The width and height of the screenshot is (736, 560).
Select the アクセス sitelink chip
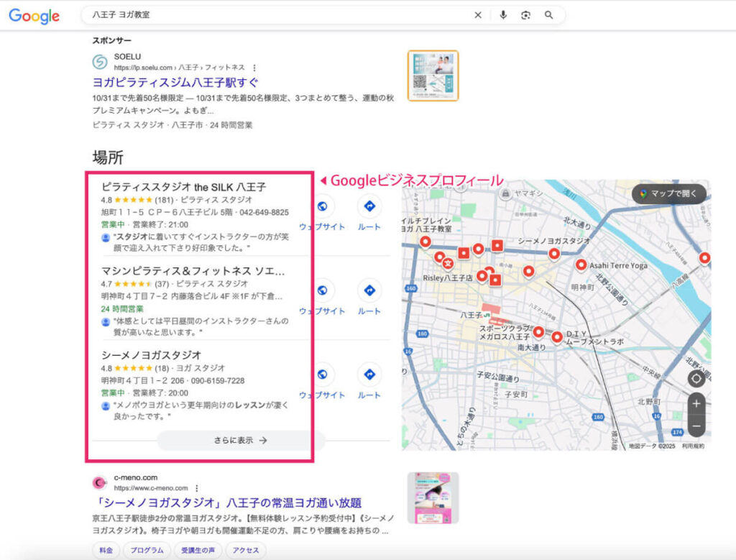coord(245,551)
